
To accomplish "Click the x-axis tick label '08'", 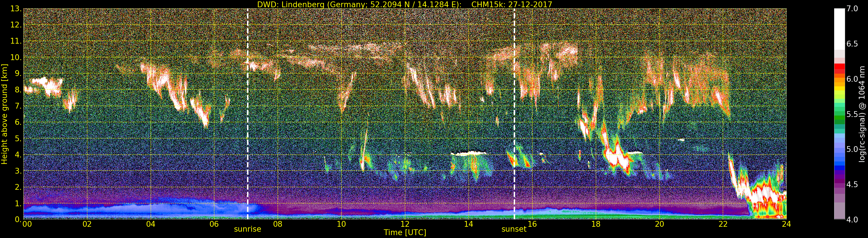I will pos(278,224).
